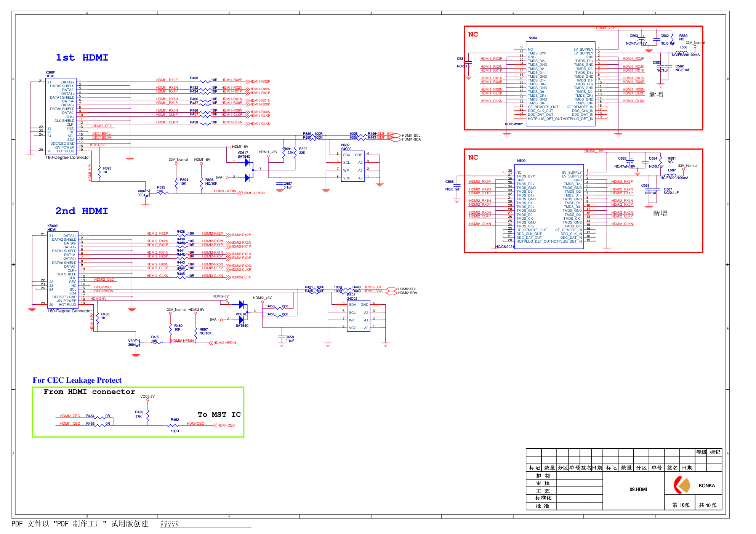The image size is (756, 534).
Task: Click the NC/CM2021 label under N509
Action: tap(505, 247)
